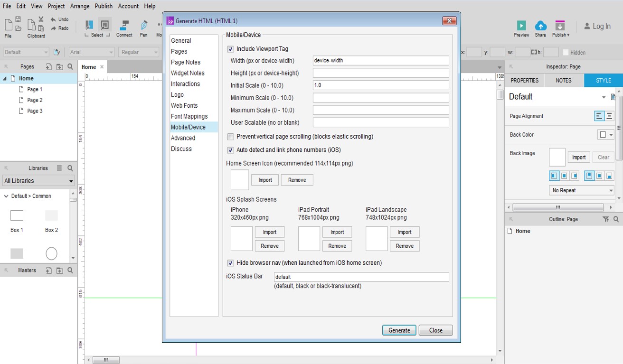
Task: Enable Prevent vertical page scrolling
Action: point(230,137)
